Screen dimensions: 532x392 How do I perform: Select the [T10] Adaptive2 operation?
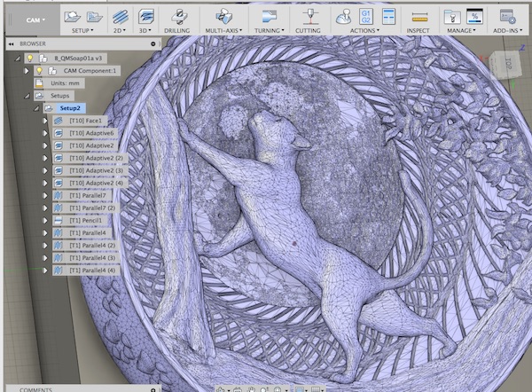coord(91,145)
